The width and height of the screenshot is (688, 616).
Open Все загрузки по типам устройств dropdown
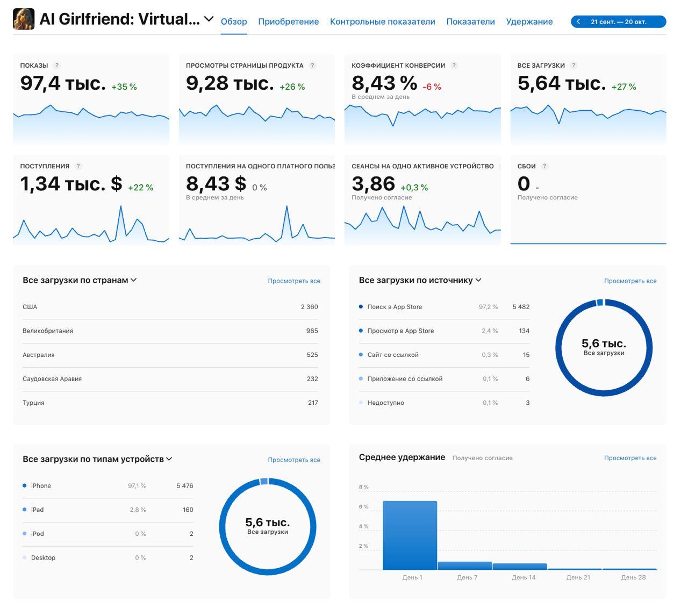tap(169, 459)
